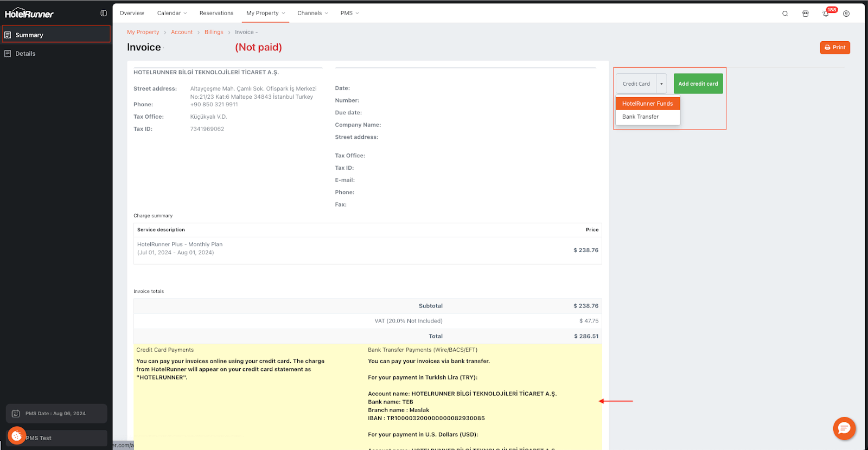Open notifications bell with 188 badge
The width and height of the screenshot is (868, 450).
(x=826, y=14)
